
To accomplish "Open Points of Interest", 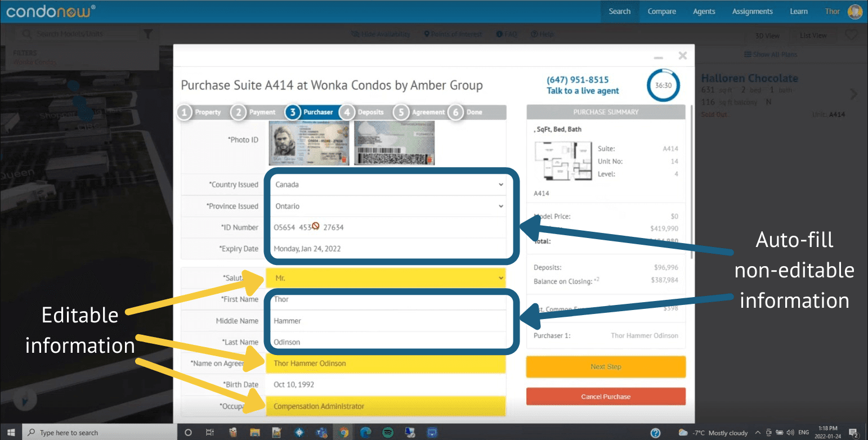I will click(x=453, y=34).
